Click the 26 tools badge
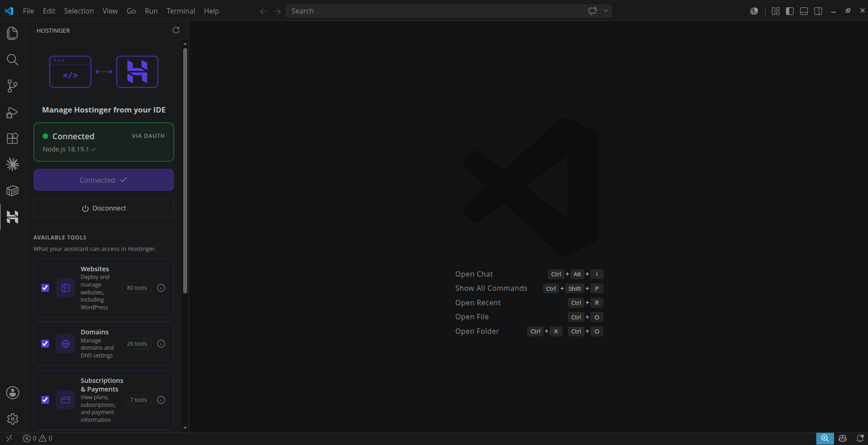 click(137, 344)
